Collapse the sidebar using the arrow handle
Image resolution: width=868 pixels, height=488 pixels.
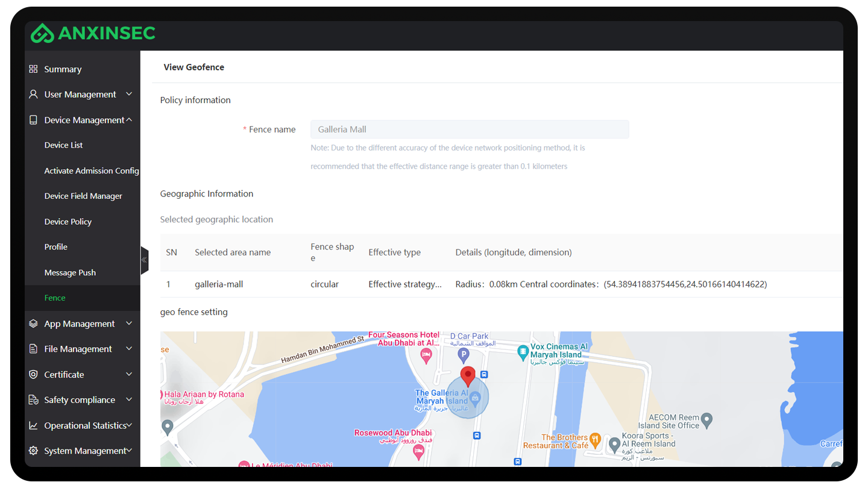[x=144, y=260]
